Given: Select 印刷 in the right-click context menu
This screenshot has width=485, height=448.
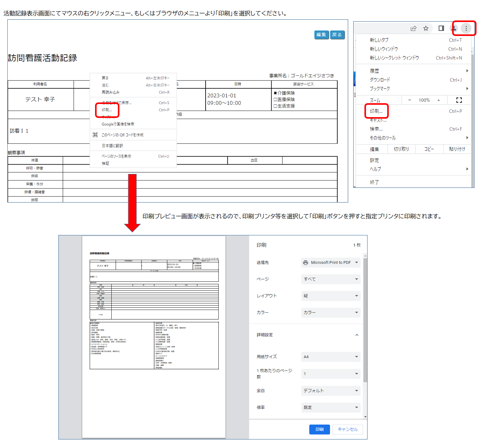Looking at the screenshot, I should click(107, 110).
